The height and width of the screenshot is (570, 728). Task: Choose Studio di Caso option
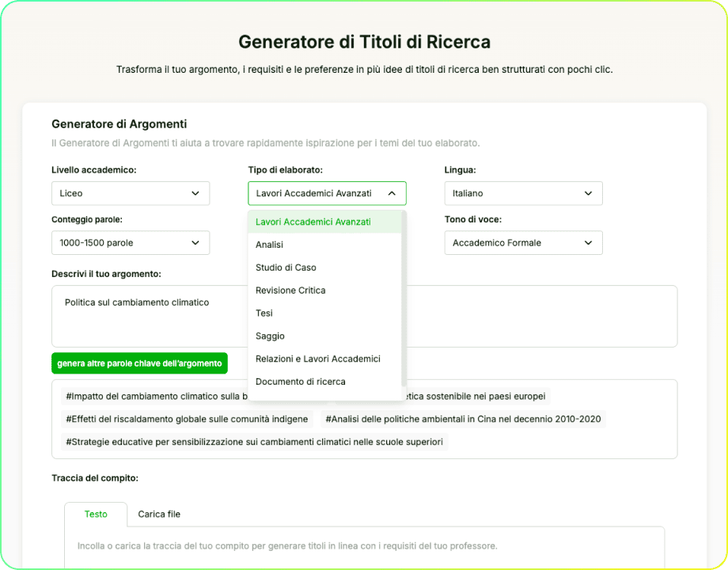pyautogui.click(x=324, y=267)
